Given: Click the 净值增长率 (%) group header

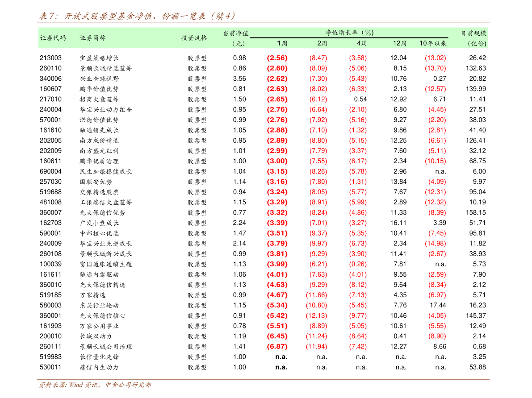Looking at the screenshot, I should 349,33.
